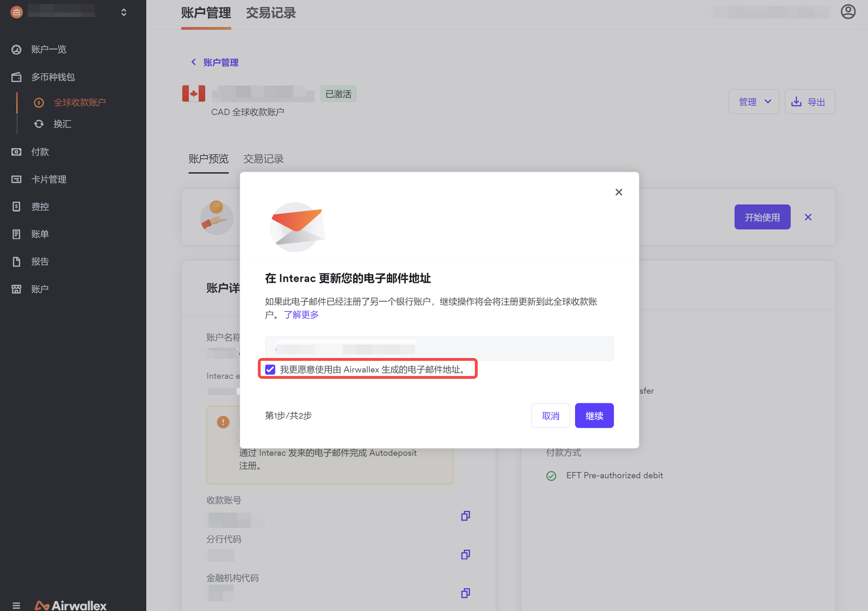The height and width of the screenshot is (611, 868).
Task: Click the 付款方式 label
Action: point(563,453)
